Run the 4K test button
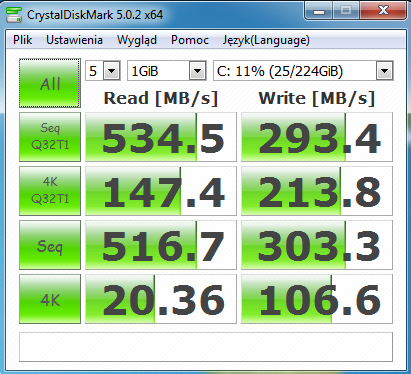This screenshot has width=411, height=374. click(x=50, y=299)
